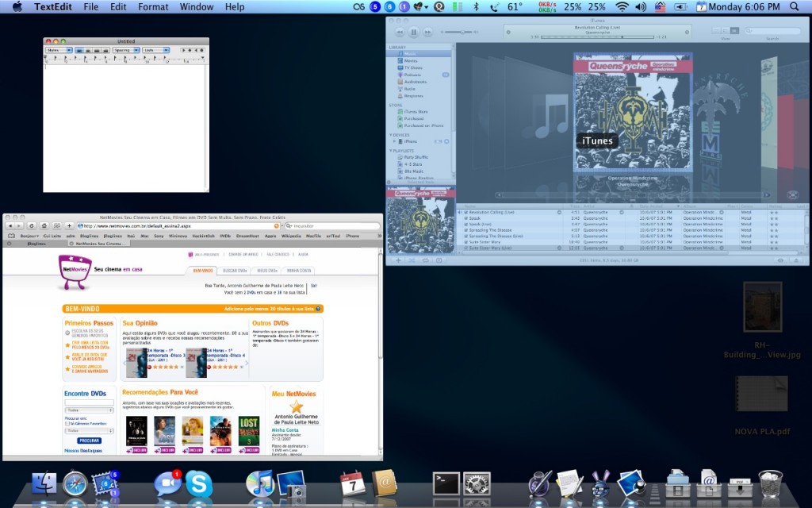
Task: Open Movies in the iTunes sidebar
Action: (411, 60)
